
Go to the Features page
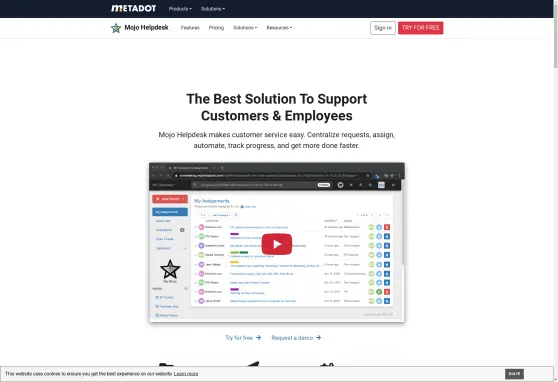coord(190,28)
